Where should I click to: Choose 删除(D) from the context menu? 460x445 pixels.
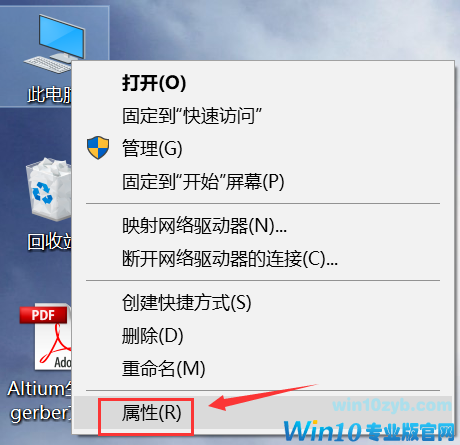152,335
